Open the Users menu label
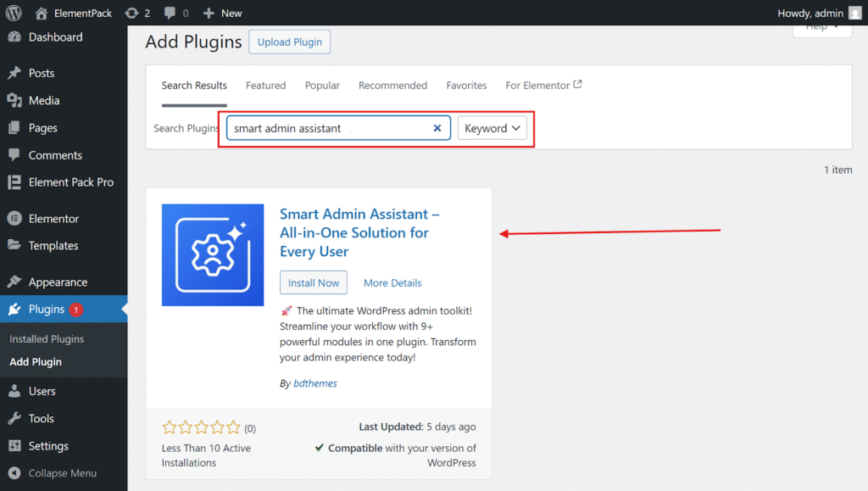 pyautogui.click(x=42, y=391)
